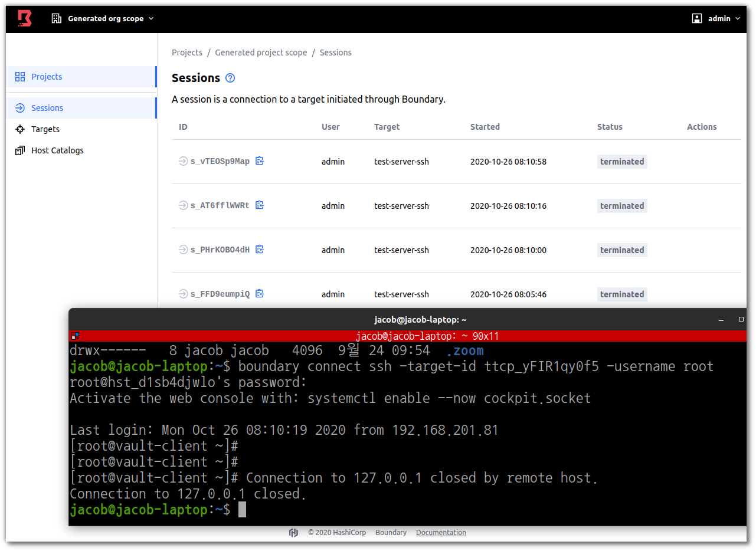Viewport: 756px width, 551px height.
Task: Click the Target column header
Action: [387, 127]
